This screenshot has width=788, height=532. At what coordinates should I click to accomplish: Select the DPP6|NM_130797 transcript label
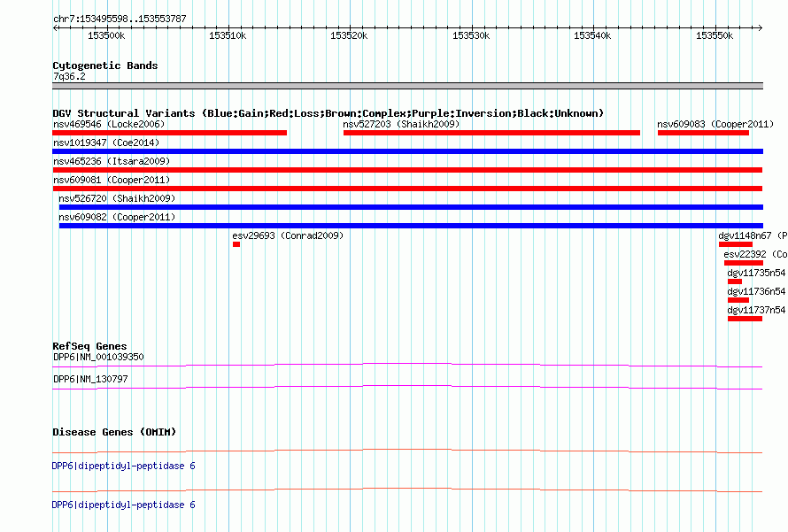[90, 379]
